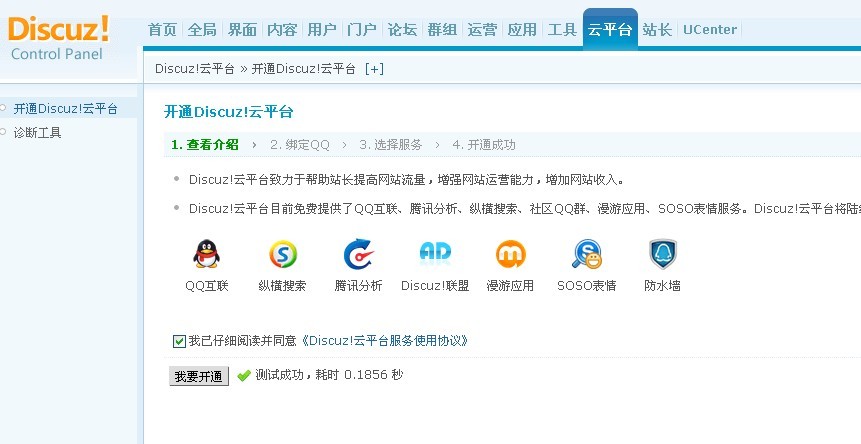Click the SOSO表情 label text

point(586,286)
